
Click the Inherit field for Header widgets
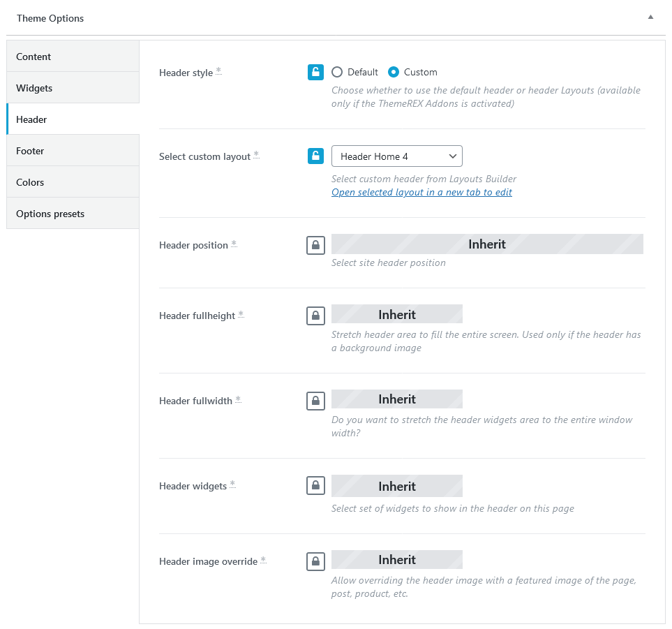click(x=397, y=486)
